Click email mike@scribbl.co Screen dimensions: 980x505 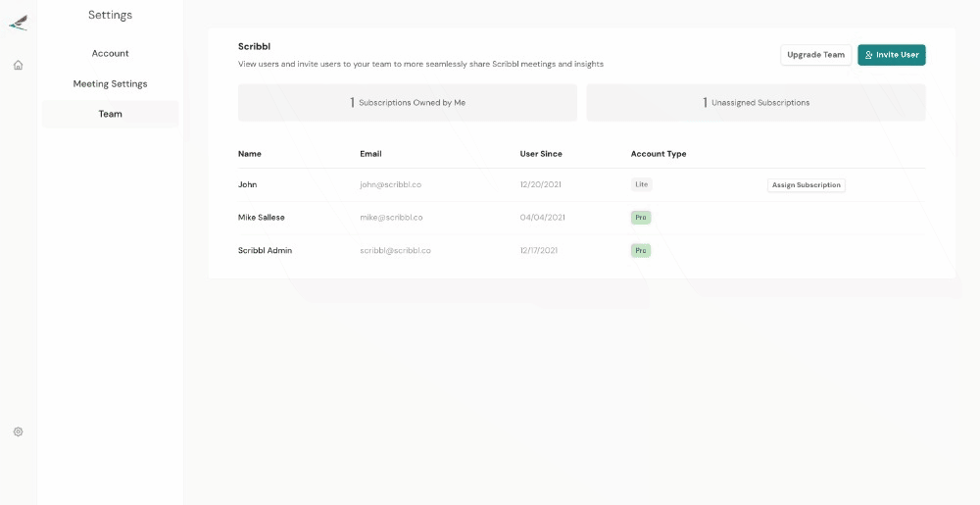click(391, 218)
